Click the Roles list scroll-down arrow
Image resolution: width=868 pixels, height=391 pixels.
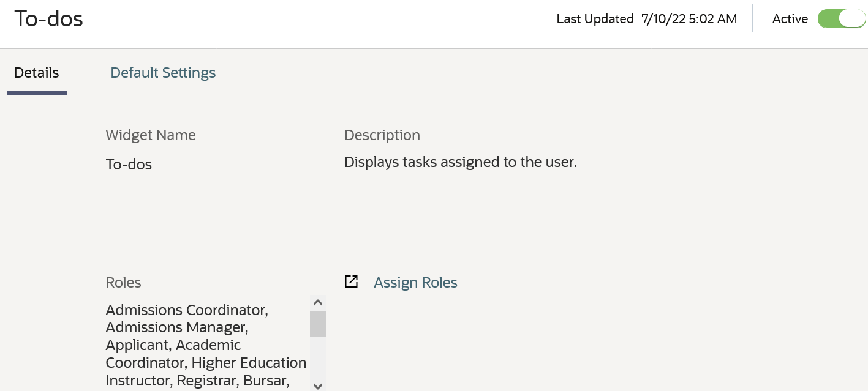click(x=317, y=385)
